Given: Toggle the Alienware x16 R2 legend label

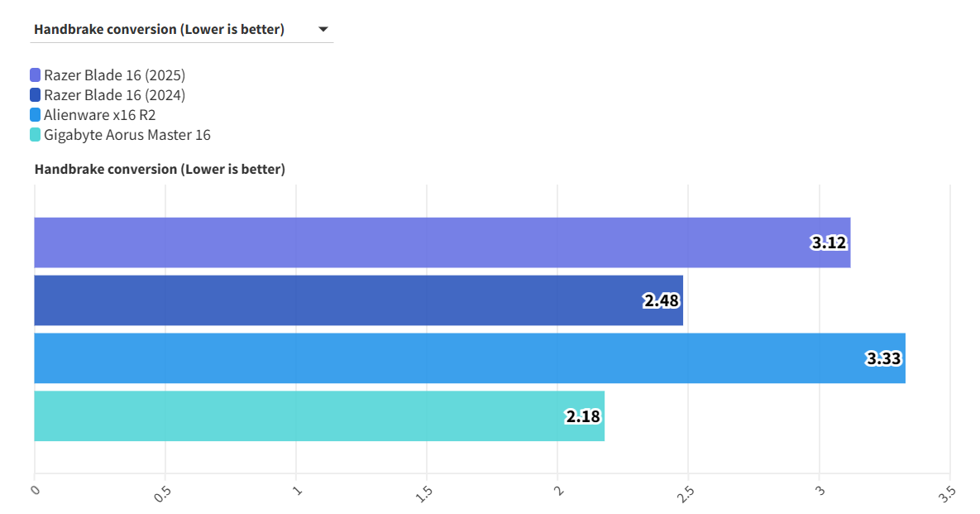Looking at the screenshot, I should [x=99, y=115].
